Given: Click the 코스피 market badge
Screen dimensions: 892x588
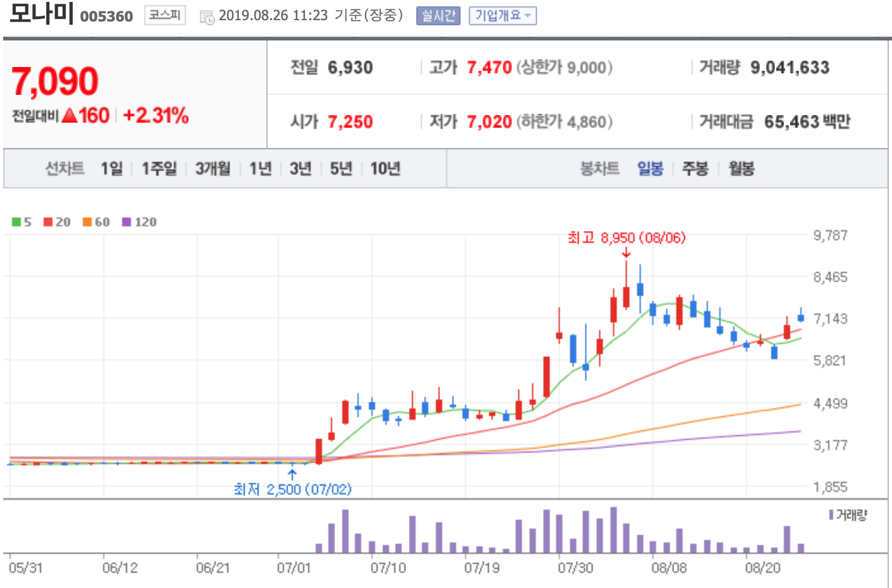Looking at the screenshot, I should click(164, 15).
